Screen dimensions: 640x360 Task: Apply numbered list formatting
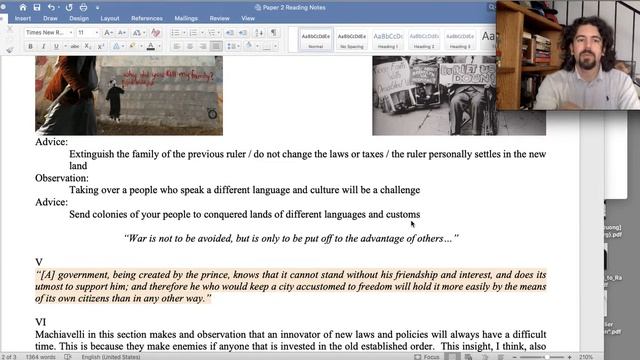[x=193, y=32]
